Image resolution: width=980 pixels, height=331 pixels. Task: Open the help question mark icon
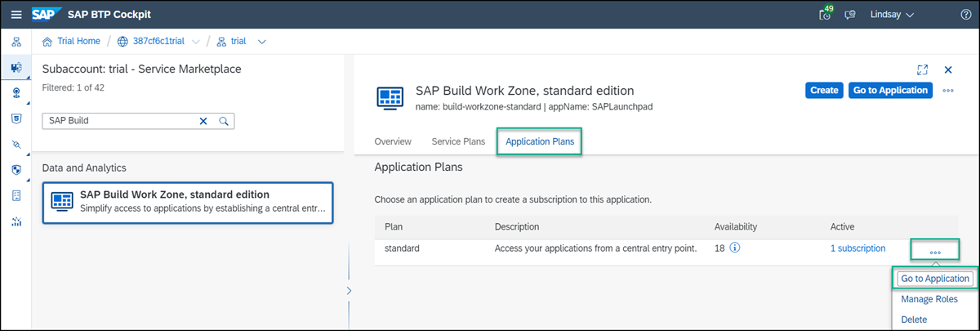[x=966, y=15]
